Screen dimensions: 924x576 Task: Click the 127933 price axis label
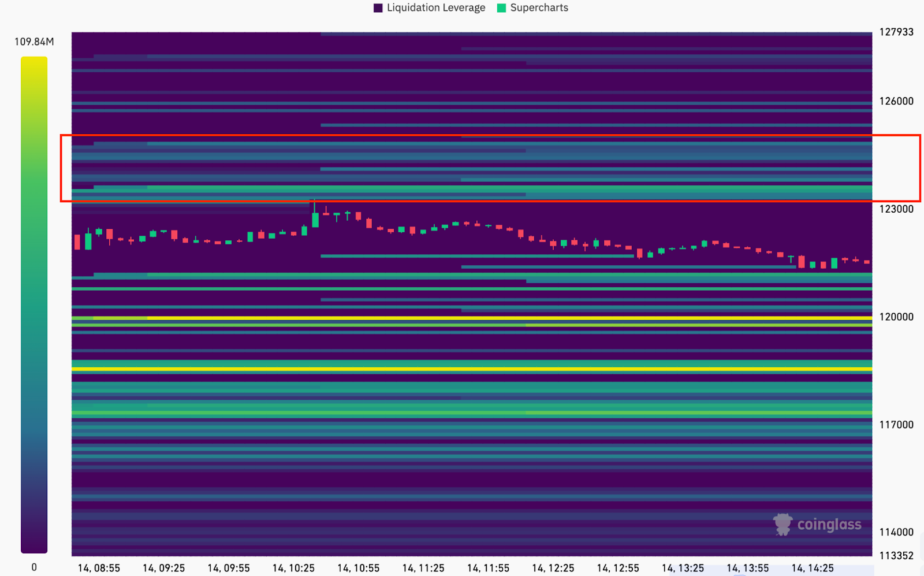click(896, 32)
